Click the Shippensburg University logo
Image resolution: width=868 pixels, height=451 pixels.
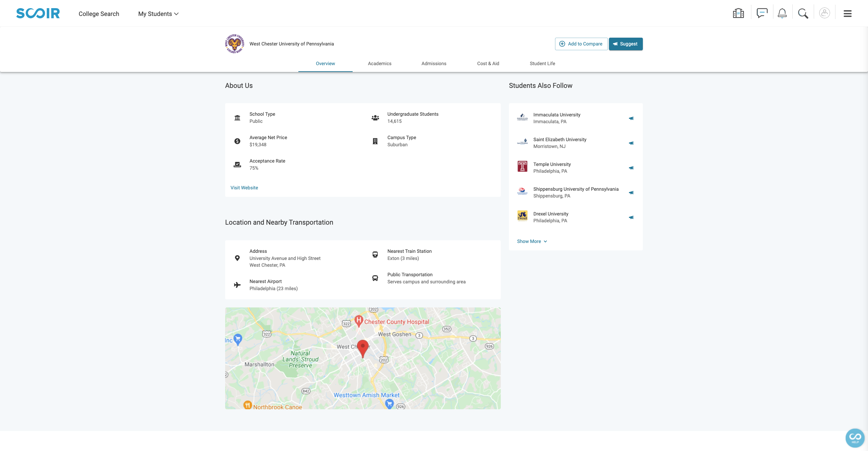[x=522, y=191]
